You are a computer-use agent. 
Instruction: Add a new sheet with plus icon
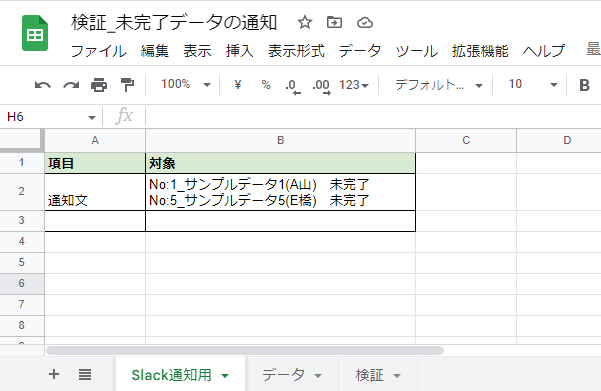pyautogui.click(x=54, y=374)
